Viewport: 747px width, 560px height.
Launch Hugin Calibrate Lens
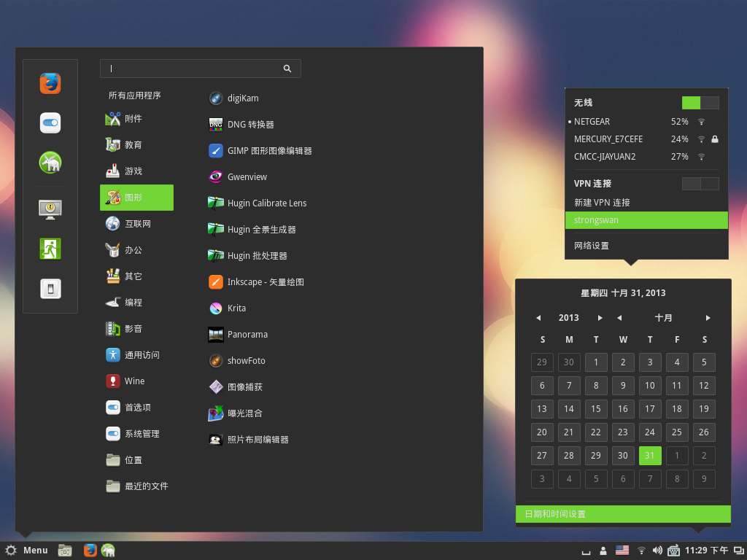pyautogui.click(x=258, y=203)
